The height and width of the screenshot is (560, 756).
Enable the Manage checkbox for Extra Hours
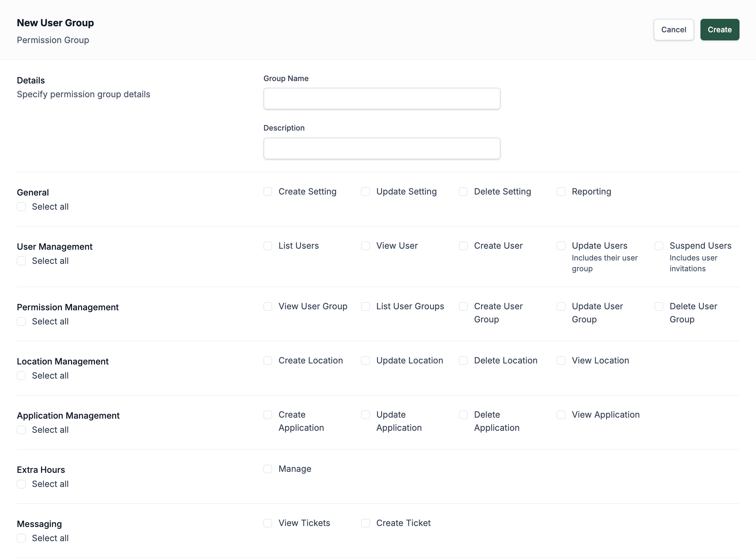pyautogui.click(x=268, y=469)
